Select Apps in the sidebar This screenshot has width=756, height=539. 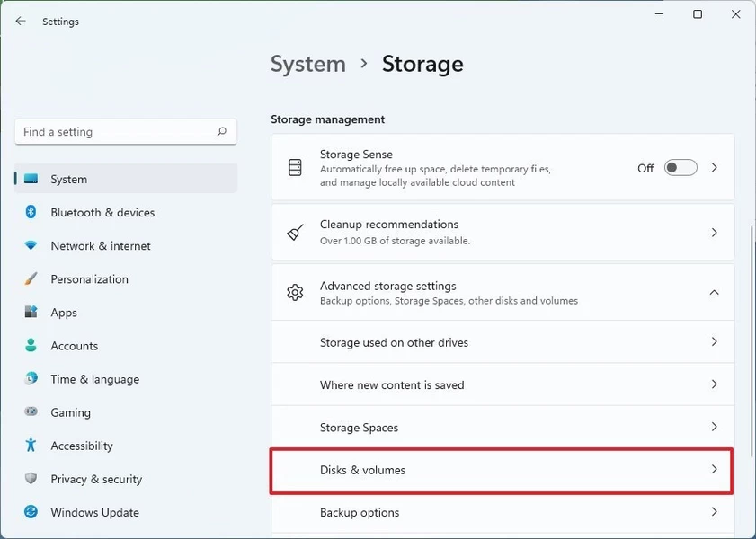[x=64, y=313]
